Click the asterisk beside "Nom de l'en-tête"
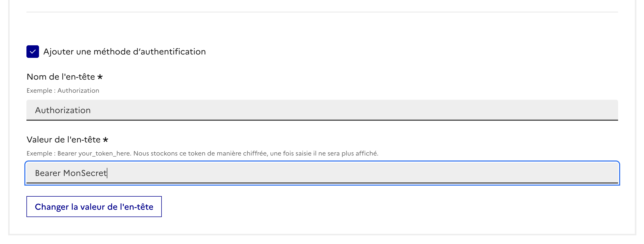This screenshot has width=644, height=244. pyautogui.click(x=100, y=77)
